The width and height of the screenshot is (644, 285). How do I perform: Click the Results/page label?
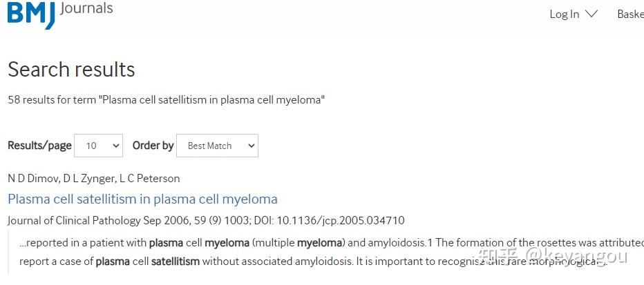[39, 146]
